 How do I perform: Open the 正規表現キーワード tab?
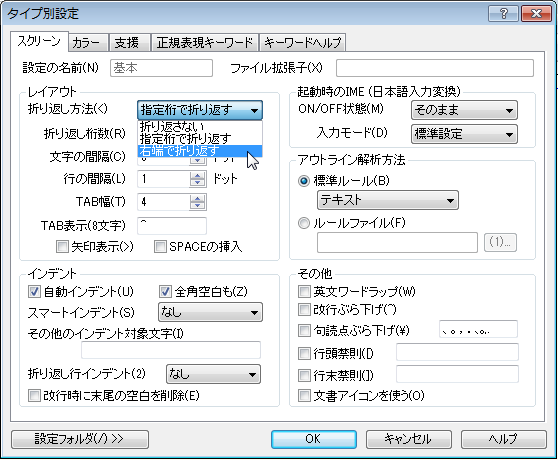click(204, 43)
